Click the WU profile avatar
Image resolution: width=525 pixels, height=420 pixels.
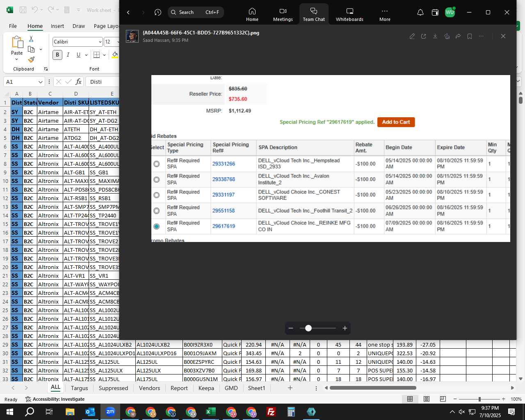click(x=450, y=12)
